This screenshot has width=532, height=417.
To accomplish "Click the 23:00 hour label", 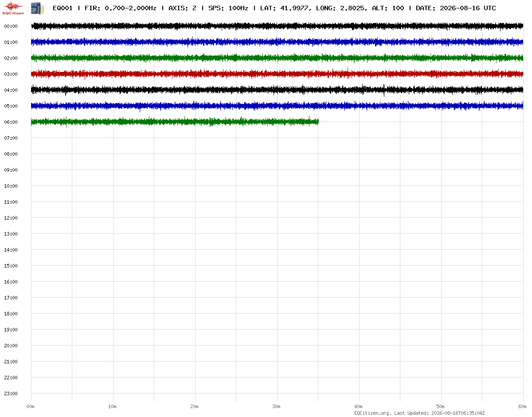I will coord(11,393).
